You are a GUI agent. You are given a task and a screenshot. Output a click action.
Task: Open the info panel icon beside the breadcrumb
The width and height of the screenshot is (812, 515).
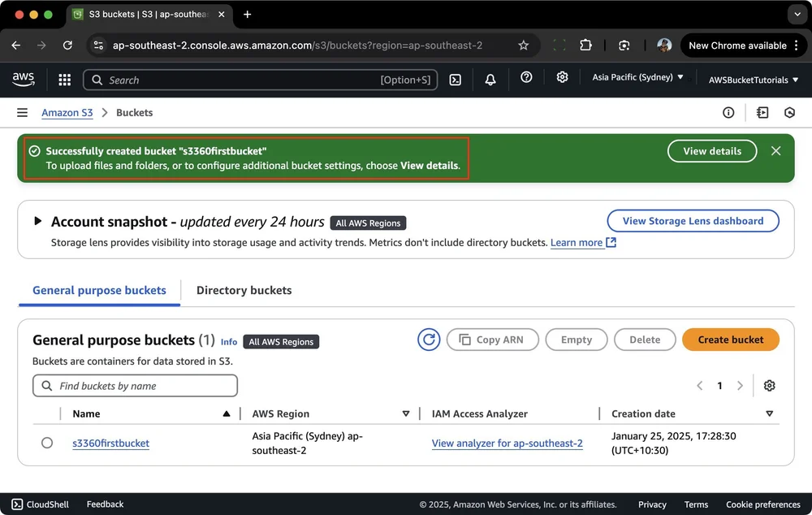click(728, 112)
